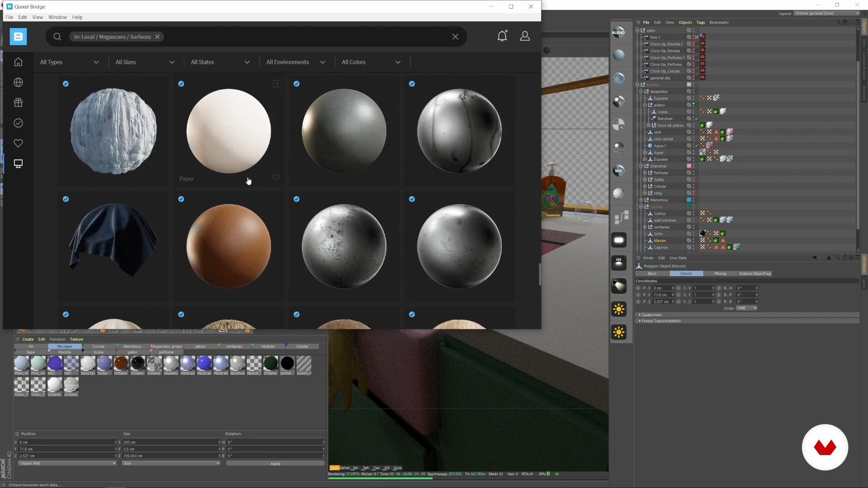Select the SSS render pass button
Image resolution: width=868 pixels, height=488 pixels.
(x=387, y=468)
